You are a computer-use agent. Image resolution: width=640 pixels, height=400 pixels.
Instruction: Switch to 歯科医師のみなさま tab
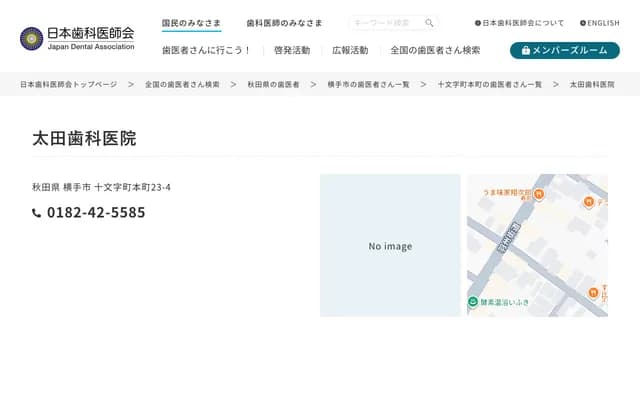pos(284,22)
